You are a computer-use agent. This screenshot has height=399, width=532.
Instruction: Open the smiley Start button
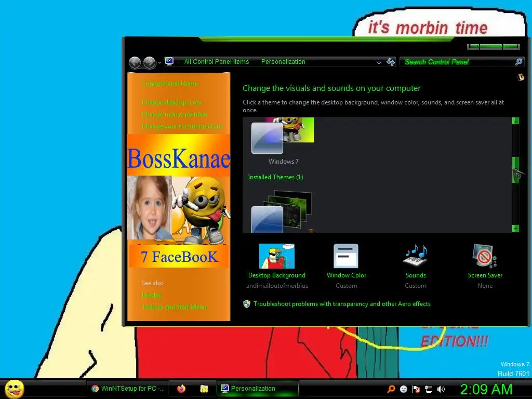[x=15, y=389]
